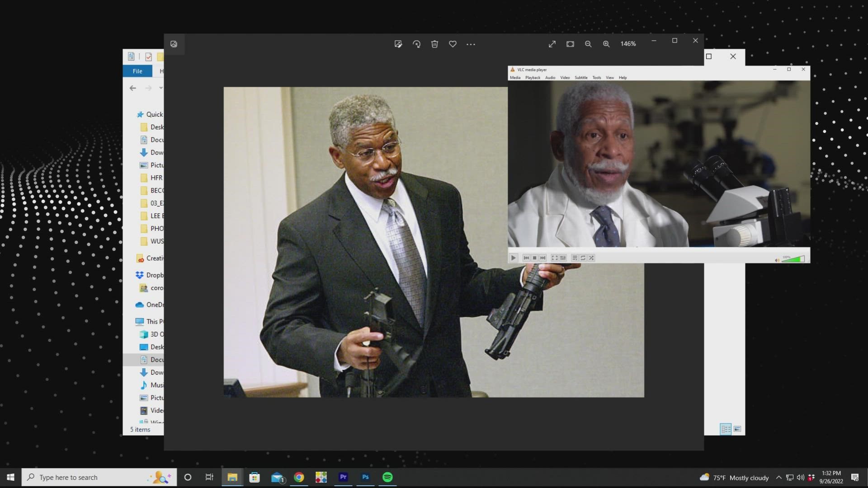Delete the photo with trash icon
The image size is (868, 488).
click(434, 44)
